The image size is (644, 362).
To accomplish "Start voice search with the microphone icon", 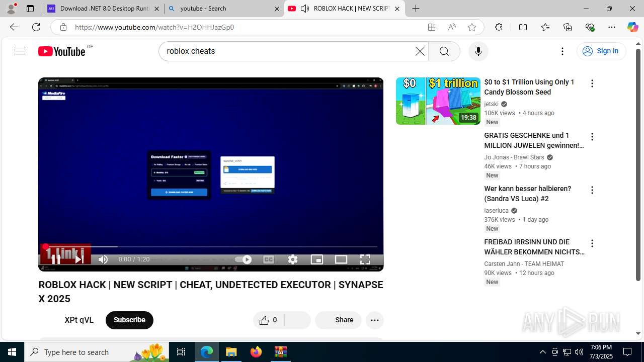I will pos(478,51).
